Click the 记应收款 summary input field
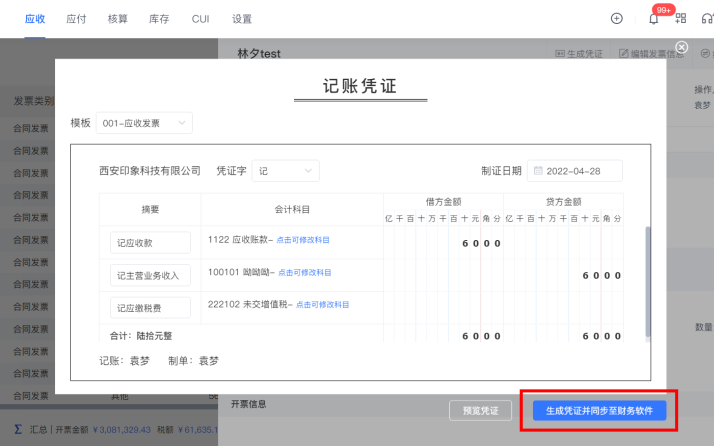The image size is (714, 446). 150,243
